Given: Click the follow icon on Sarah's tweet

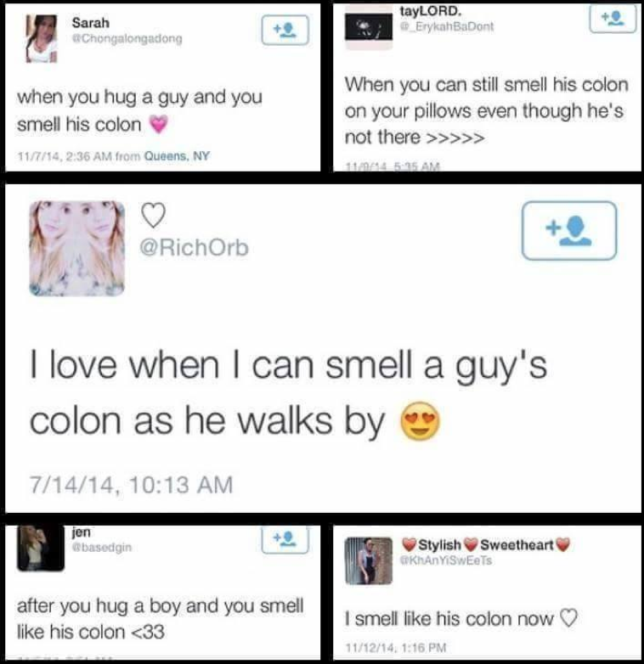Looking at the screenshot, I should pyautogui.click(x=285, y=30).
